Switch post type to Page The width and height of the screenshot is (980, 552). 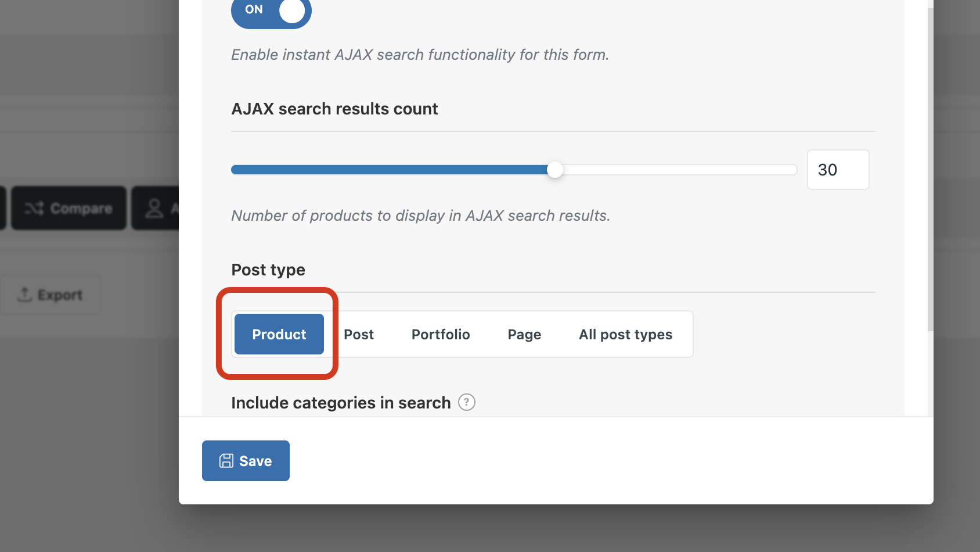click(x=524, y=335)
